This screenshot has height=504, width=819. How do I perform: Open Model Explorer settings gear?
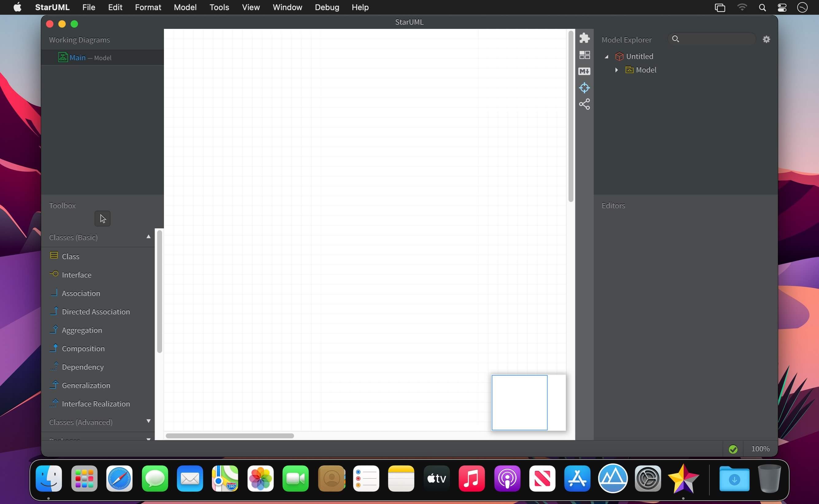click(x=766, y=39)
